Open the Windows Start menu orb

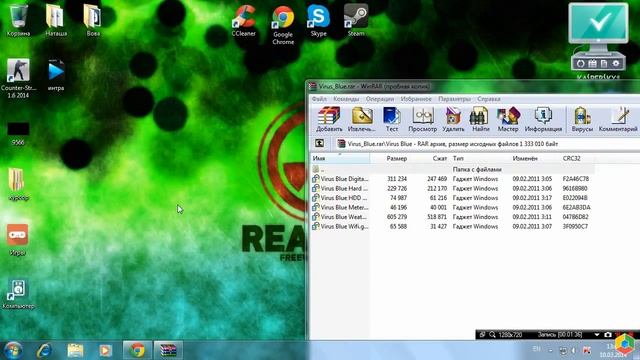point(13,351)
